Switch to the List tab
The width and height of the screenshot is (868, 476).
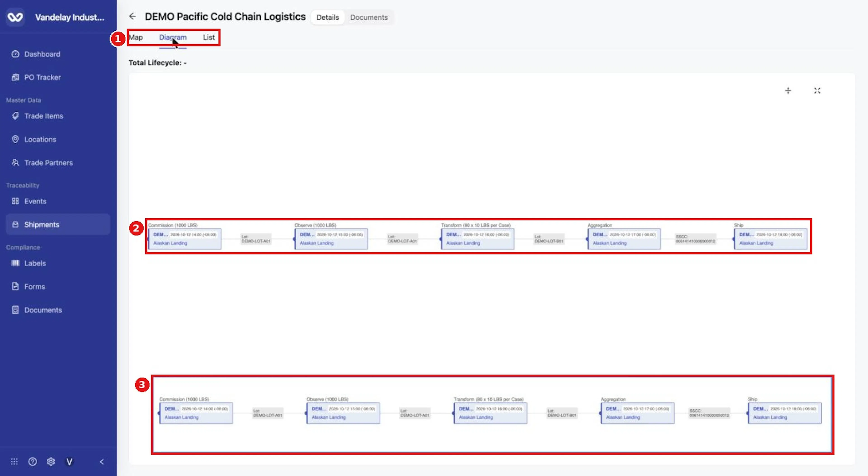(209, 37)
